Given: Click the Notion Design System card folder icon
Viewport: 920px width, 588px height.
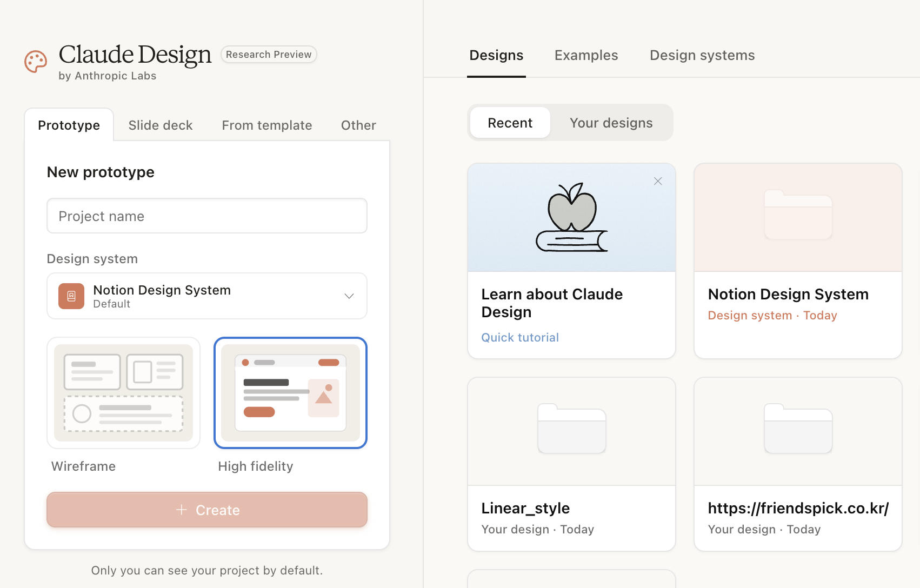Looking at the screenshot, I should coord(798,215).
